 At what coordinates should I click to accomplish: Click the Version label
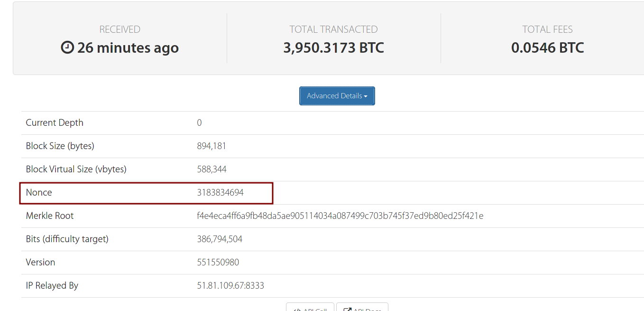(x=40, y=262)
